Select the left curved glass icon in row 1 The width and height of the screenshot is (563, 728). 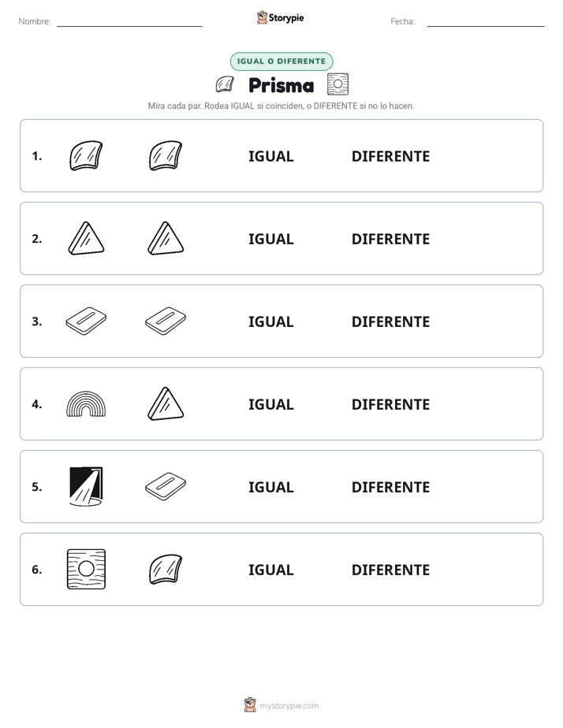coord(86,155)
